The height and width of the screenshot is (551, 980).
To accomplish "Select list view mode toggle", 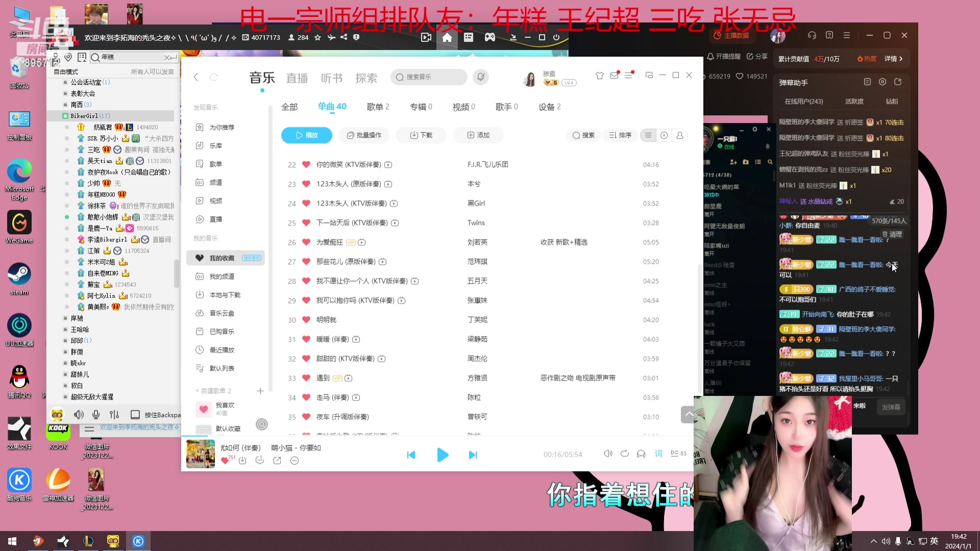I will click(x=648, y=135).
